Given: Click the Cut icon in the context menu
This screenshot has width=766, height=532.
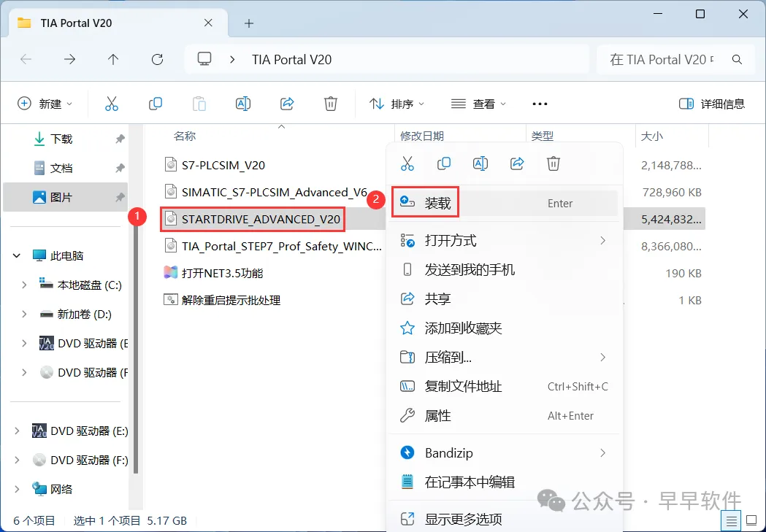Looking at the screenshot, I should 407,163.
